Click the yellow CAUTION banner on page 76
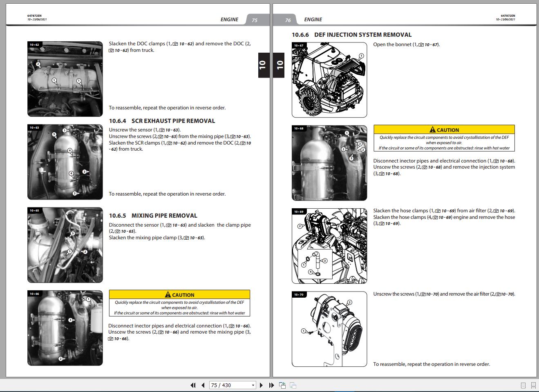This screenshot has width=539, height=392. click(444, 129)
